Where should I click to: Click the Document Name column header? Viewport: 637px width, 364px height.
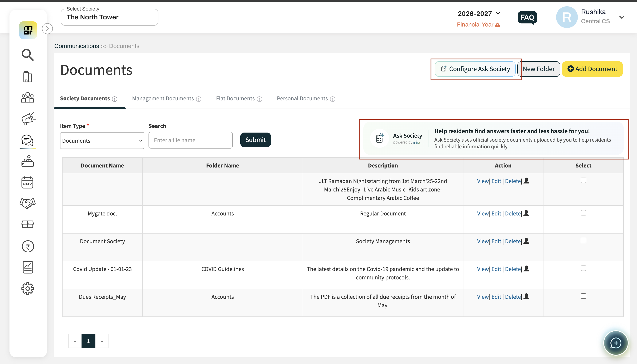pyautogui.click(x=102, y=166)
